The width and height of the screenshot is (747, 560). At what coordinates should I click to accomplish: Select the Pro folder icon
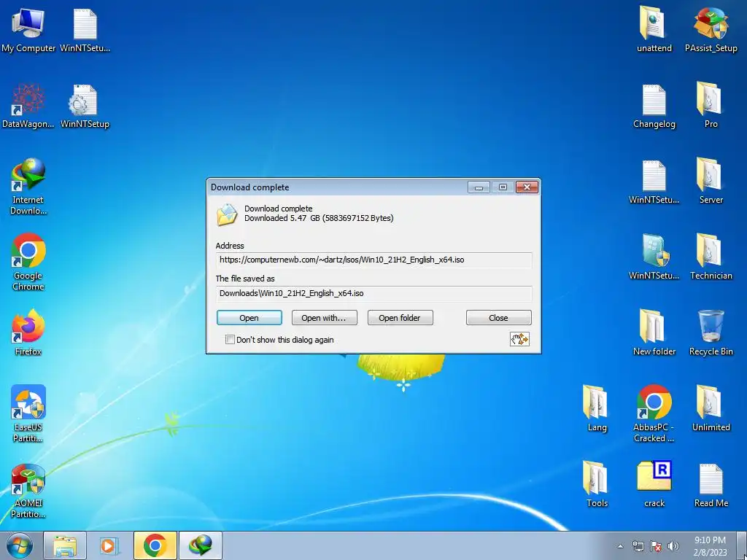pos(711,106)
